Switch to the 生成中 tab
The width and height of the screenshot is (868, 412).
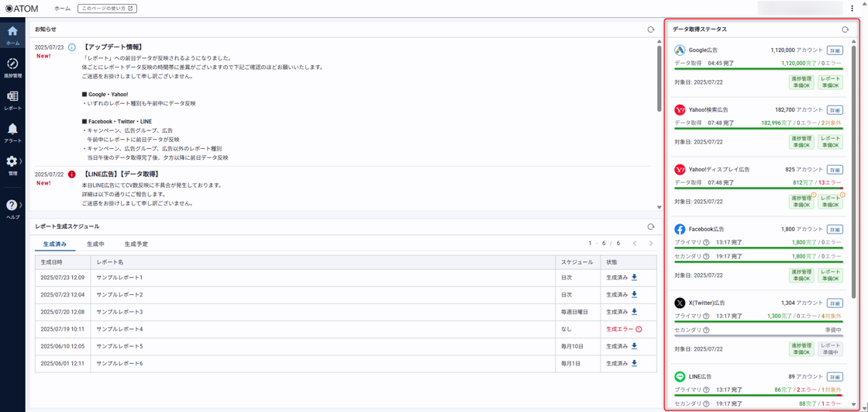95,244
